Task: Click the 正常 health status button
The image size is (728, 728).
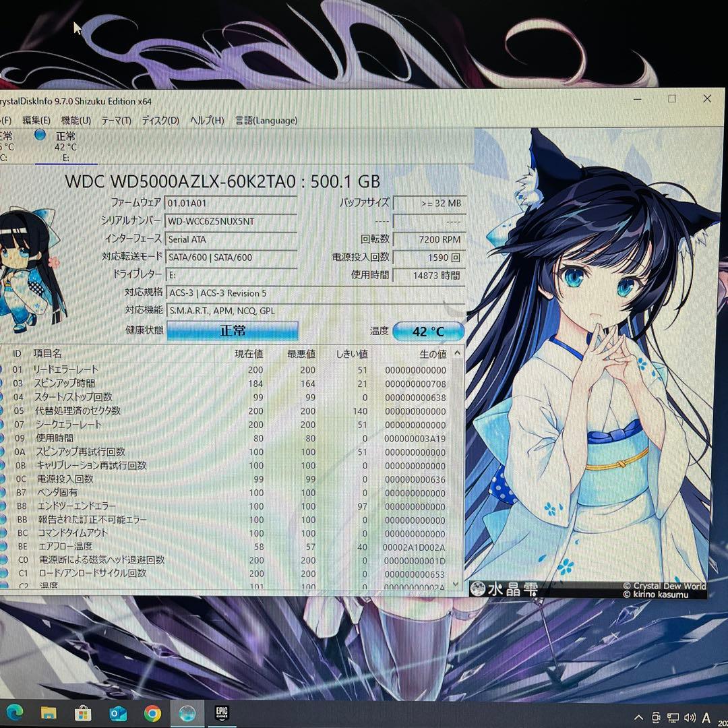Action: 233,330
